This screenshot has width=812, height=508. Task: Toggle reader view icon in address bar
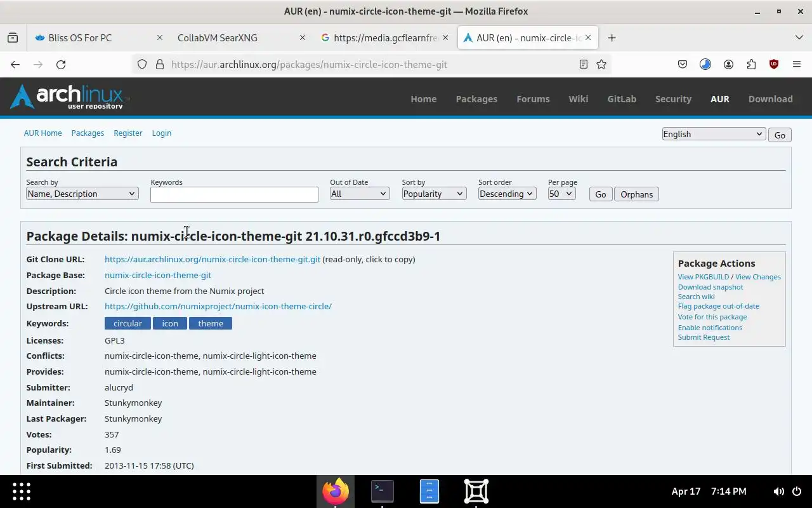(584, 64)
